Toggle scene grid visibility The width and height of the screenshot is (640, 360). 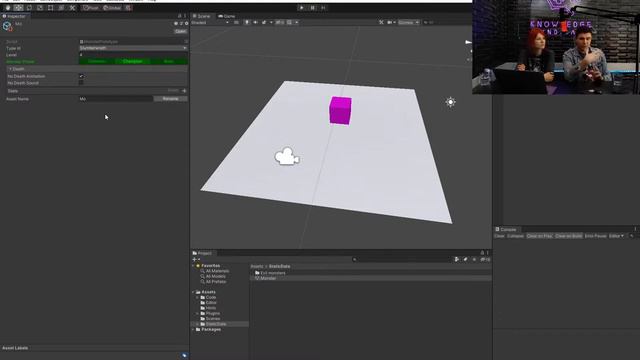tap(289, 22)
